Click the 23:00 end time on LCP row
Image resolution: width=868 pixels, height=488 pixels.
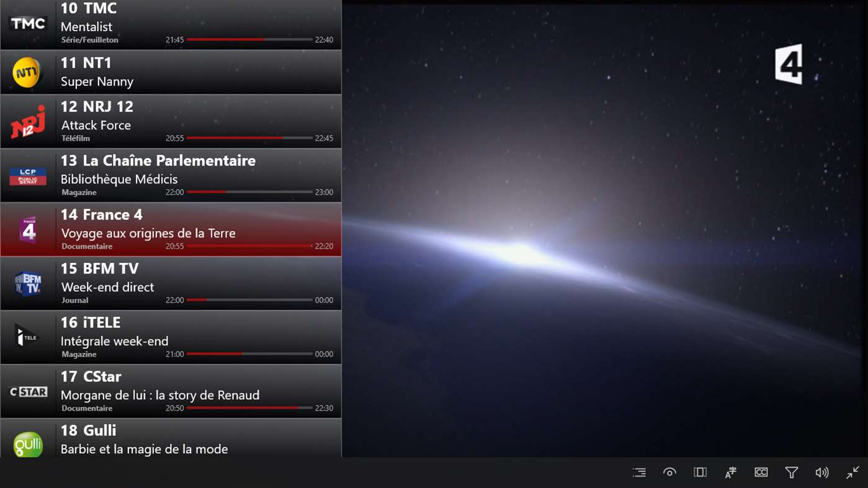coord(324,192)
